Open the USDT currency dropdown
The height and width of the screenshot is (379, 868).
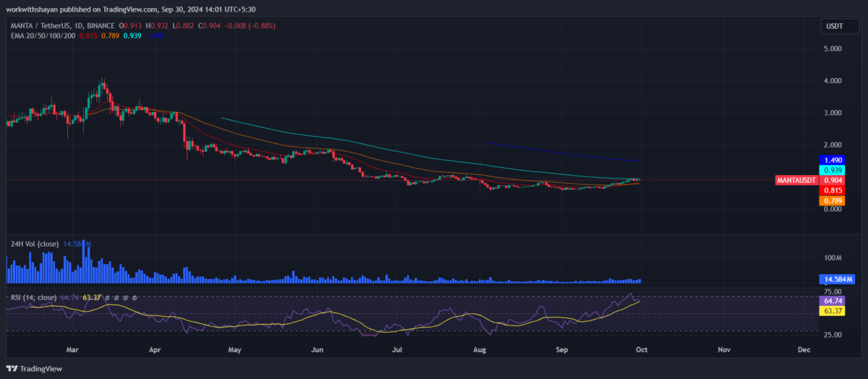coord(835,27)
